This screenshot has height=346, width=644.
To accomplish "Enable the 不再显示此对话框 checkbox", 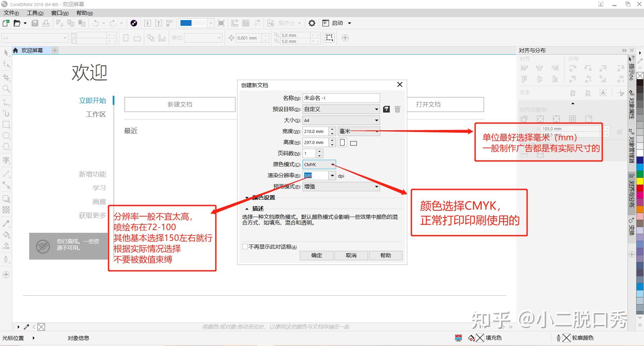I will point(245,247).
